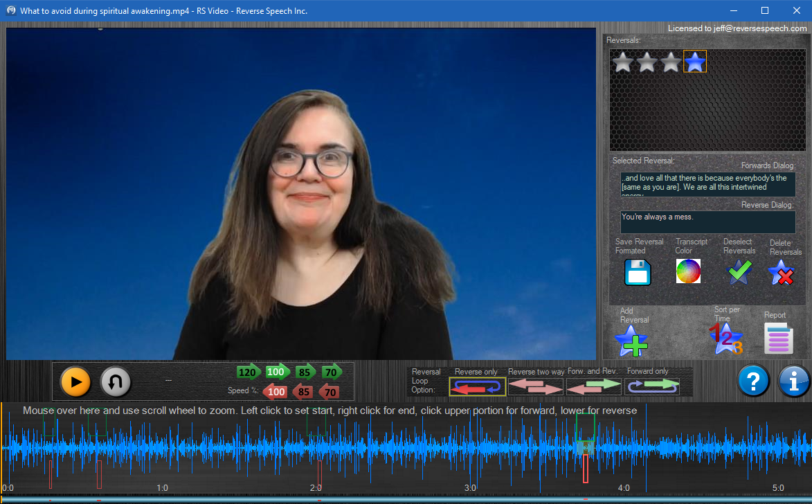Open help with the question mark icon
Screen dimensions: 812x504
753,381
